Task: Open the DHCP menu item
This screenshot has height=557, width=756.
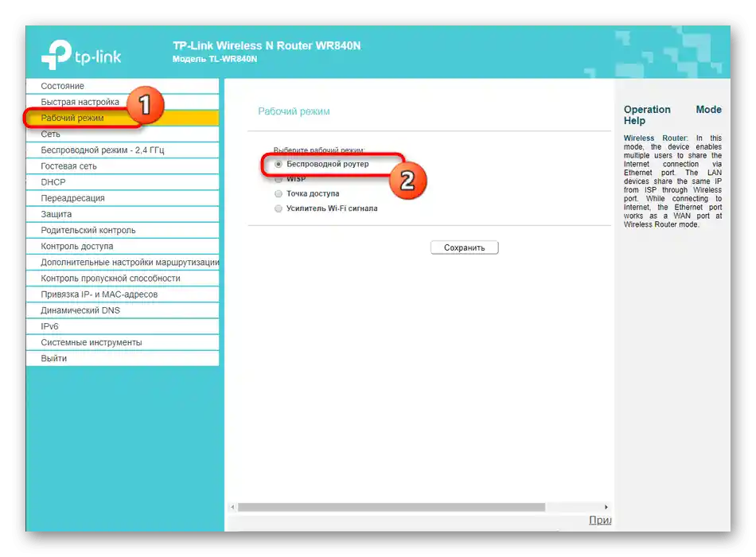Action: pyautogui.click(x=123, y=181)
